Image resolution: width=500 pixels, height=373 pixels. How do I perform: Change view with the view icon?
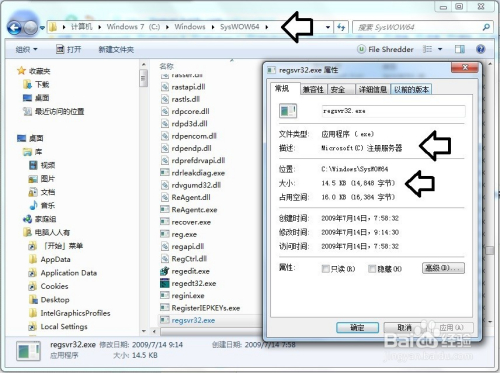(x=427, y=49)
